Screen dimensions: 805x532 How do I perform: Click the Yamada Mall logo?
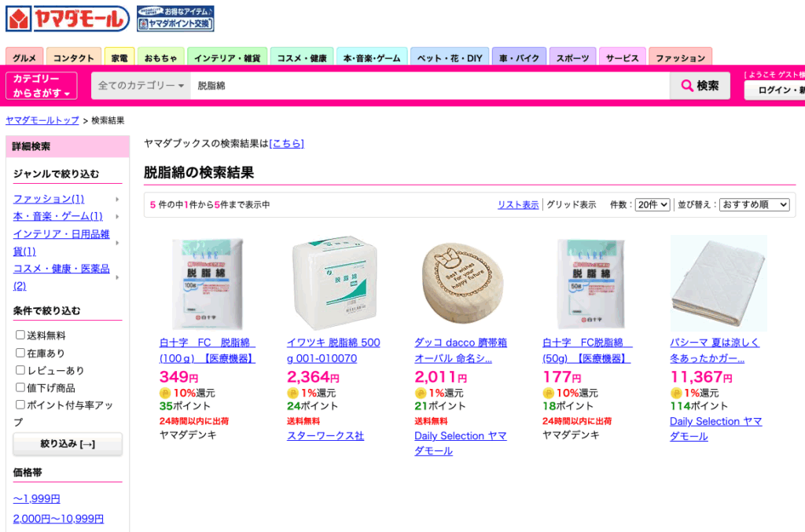(x=68, y=19)
